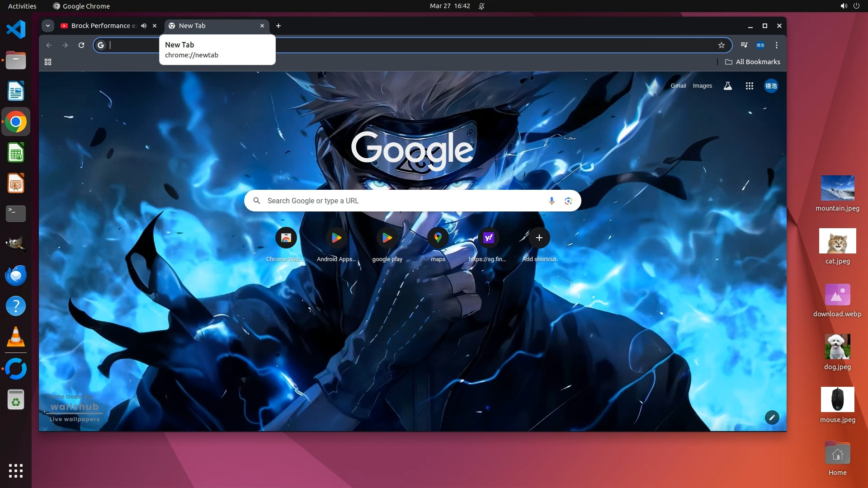Open Google Lens image search icon
The height and width of the screenshot is (488, 868).
[568, 201]
